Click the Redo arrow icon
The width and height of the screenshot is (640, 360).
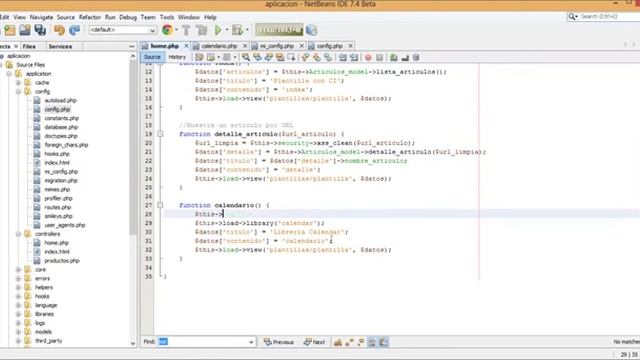(74, 30)
